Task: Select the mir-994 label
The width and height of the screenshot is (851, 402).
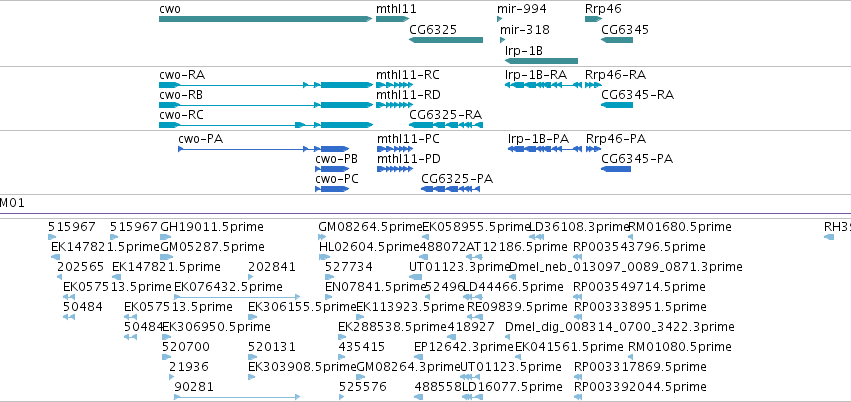Action: pyautogui.click(x=522, y=9)
